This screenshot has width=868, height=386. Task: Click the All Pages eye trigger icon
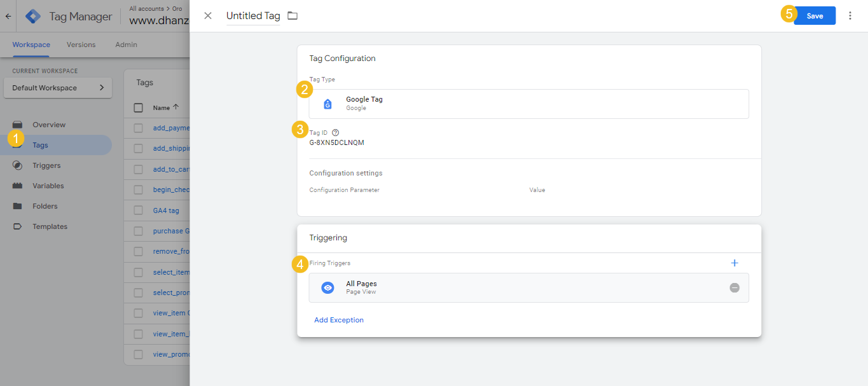327,287
